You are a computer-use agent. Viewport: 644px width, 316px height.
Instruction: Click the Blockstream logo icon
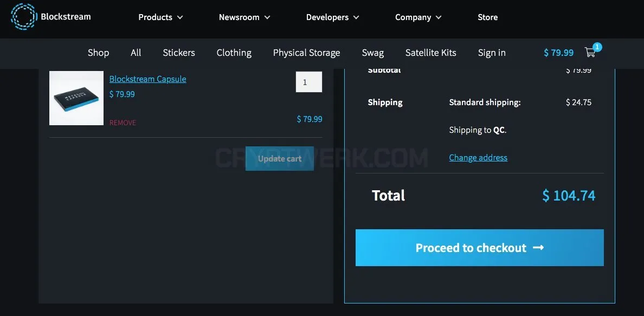[24, 17]
